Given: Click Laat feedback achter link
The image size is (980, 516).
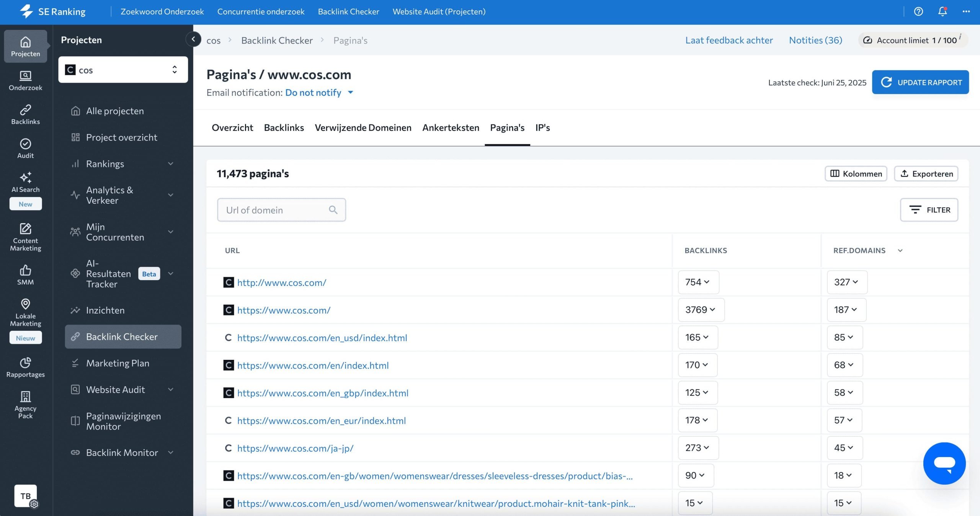Looking at the screenshot, I should (729, 40).
